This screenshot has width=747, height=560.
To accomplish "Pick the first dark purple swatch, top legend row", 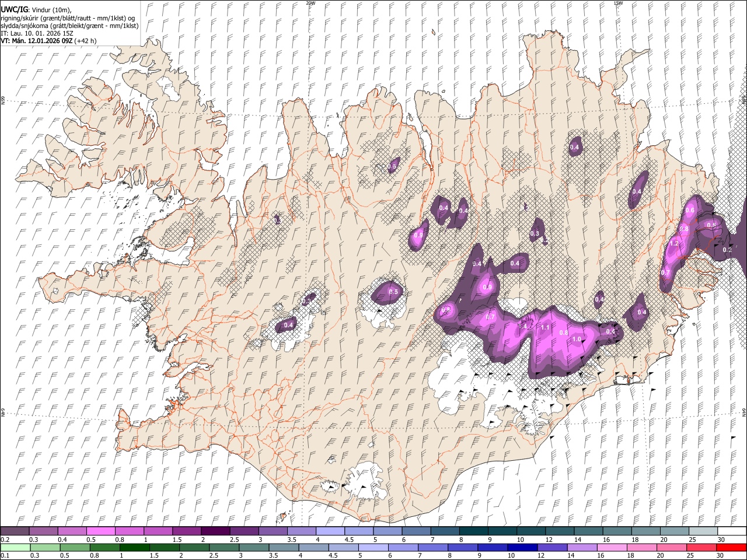I will tap(15, 531).
